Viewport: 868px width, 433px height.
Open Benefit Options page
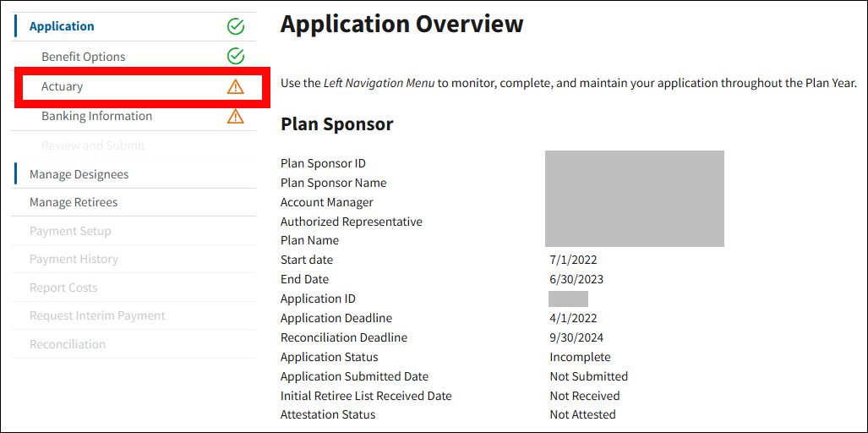tap(83, 57)
